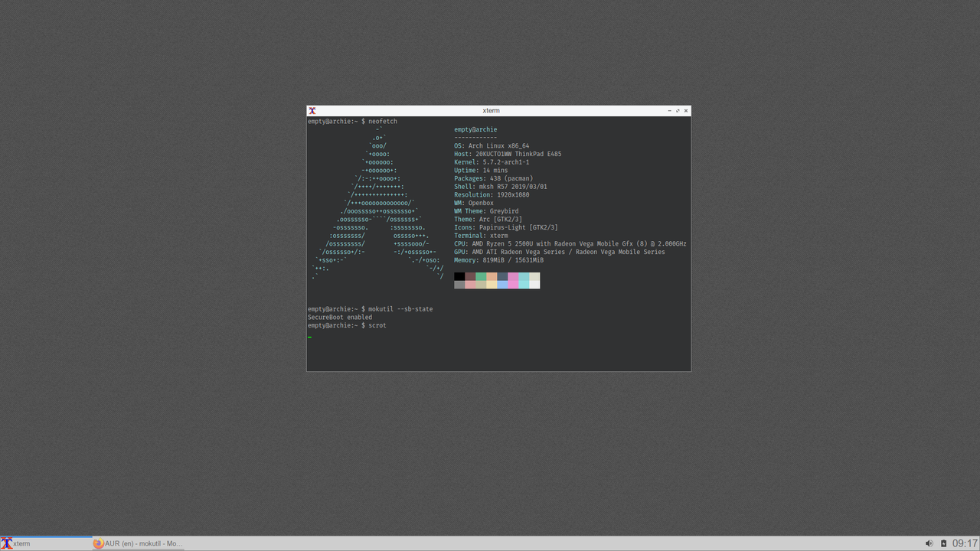The height and width of the screenshot is (551, 980).
Task: Click the xterm logo icon in title bar
Action: 312,111
